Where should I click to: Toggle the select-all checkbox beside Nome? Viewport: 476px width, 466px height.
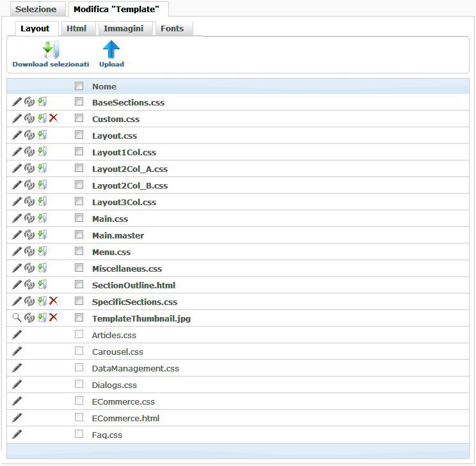point(79,86)
